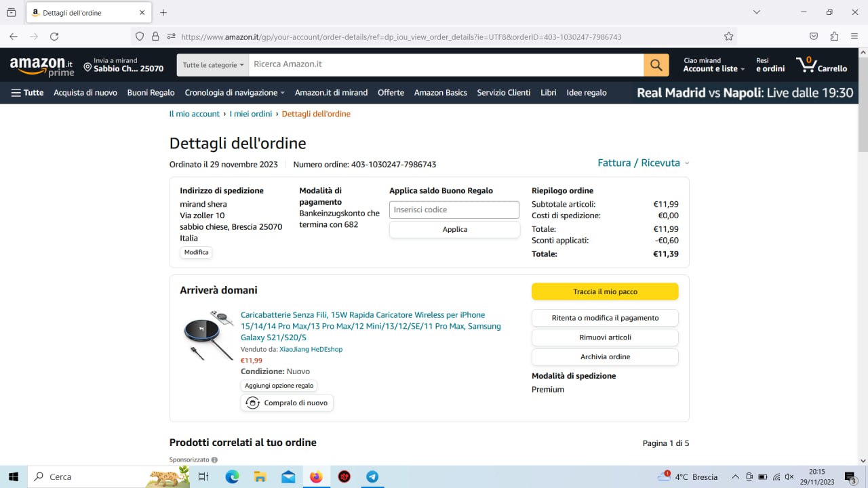Screen dimensions: 868x488
Task: Click the Inserisci codice gift card field
Action: (x=454, y=210)
